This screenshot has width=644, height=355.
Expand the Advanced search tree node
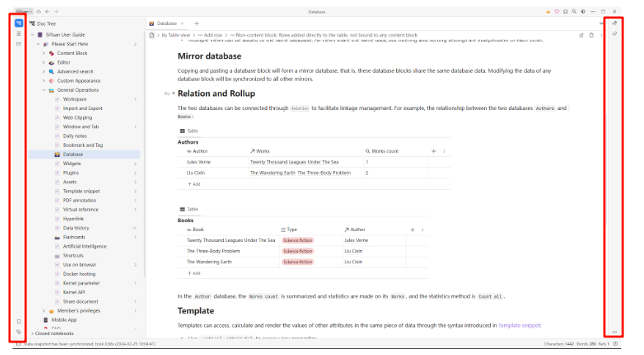(x=44, y=71)
